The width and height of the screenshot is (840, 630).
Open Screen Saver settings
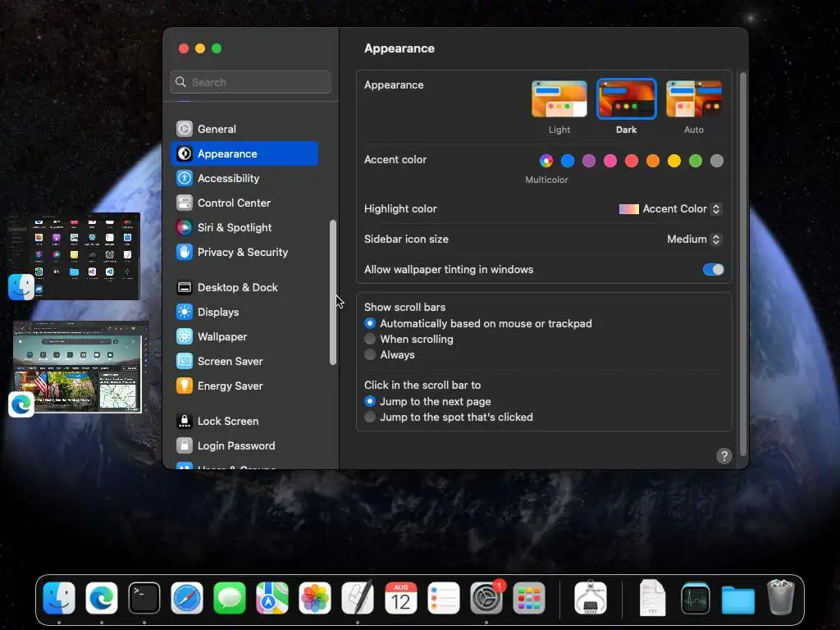pyautogui.click(x=244, y=362)
